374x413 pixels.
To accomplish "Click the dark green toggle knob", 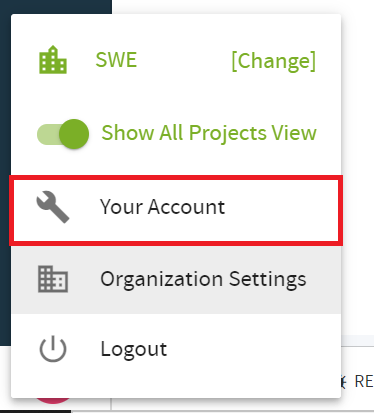I will pyautogui.click(x=74, y=134).
